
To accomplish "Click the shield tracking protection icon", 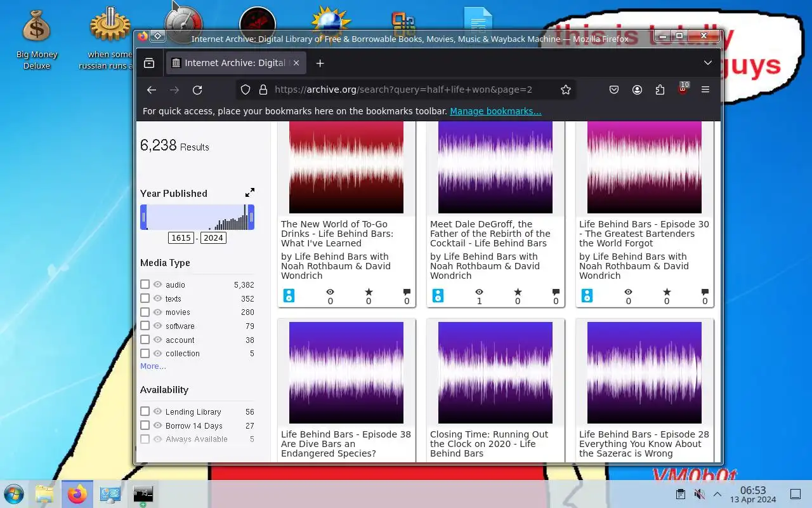I will pos(246,90).
